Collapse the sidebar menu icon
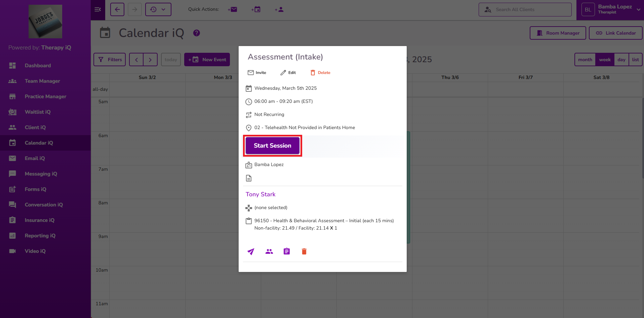Image resolution: width=644 pixels, height=318 pixels. pos(98,9)
